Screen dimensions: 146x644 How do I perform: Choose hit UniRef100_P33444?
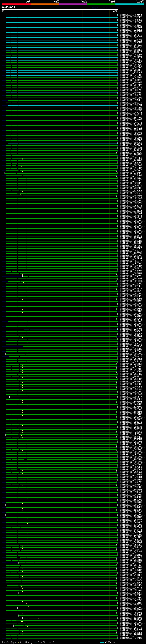point(131,72)
